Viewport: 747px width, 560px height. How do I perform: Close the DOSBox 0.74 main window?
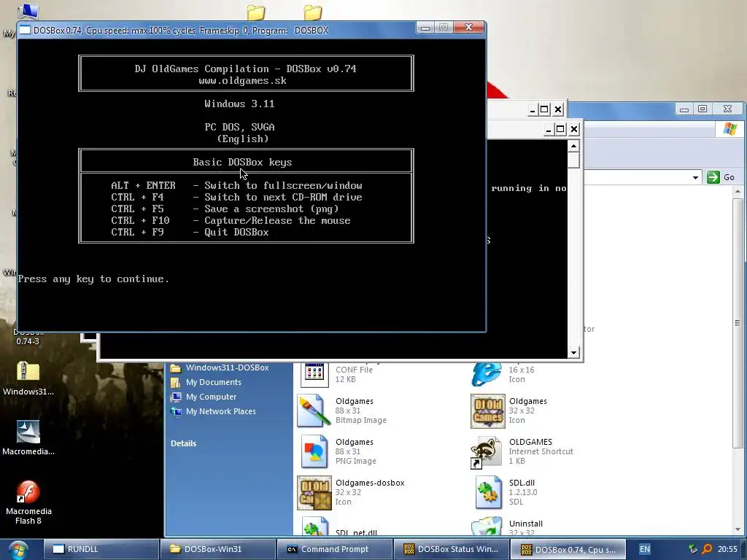468,28
